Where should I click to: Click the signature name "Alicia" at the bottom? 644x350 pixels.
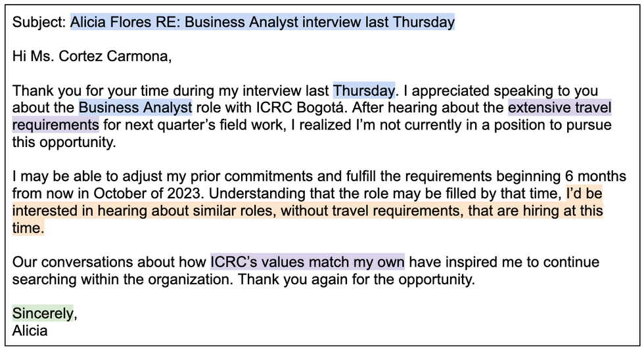coord(30,330)
